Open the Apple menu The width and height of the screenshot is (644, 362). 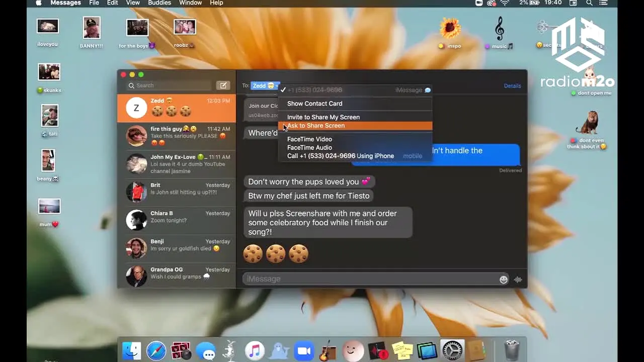pyautogui.click(x=39, y=3)
